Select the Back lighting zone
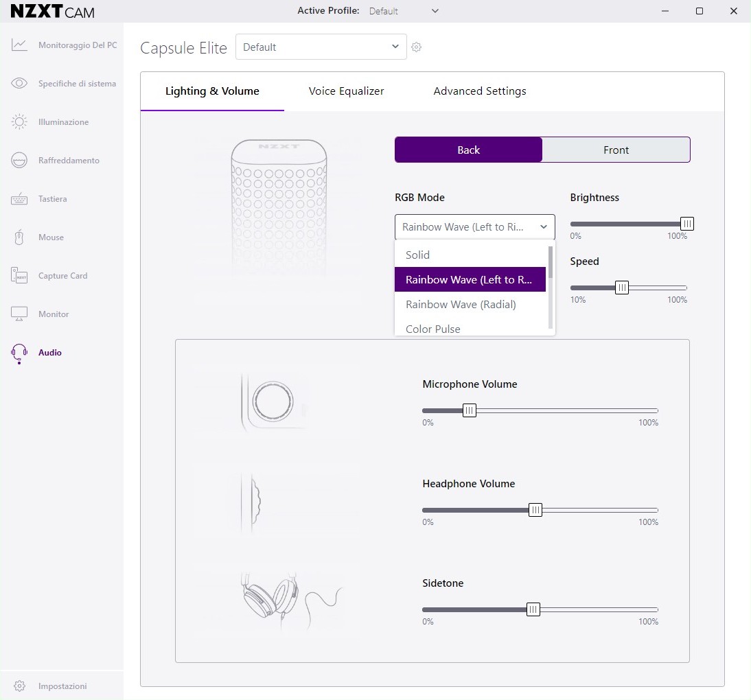The image size is (751, 700). pos(468,150)
